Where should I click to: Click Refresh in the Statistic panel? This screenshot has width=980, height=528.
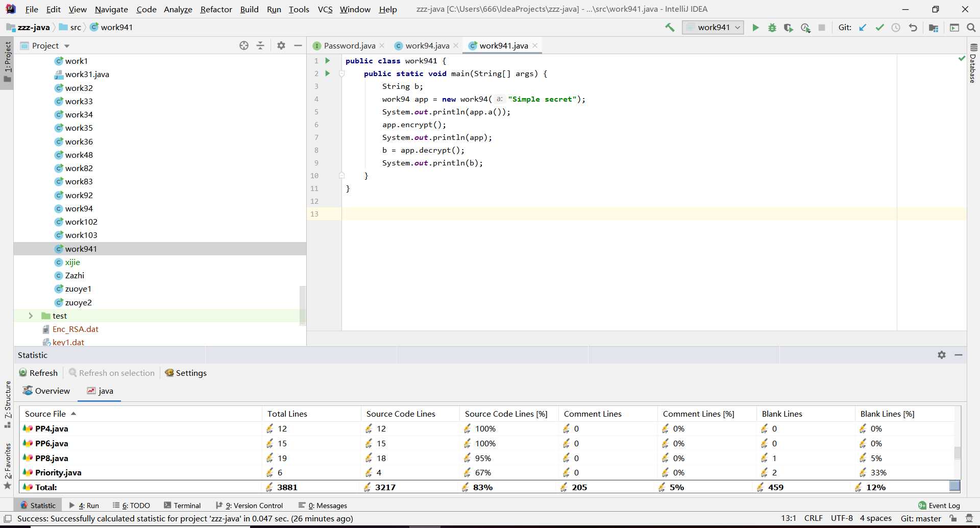tap(38, 373)
